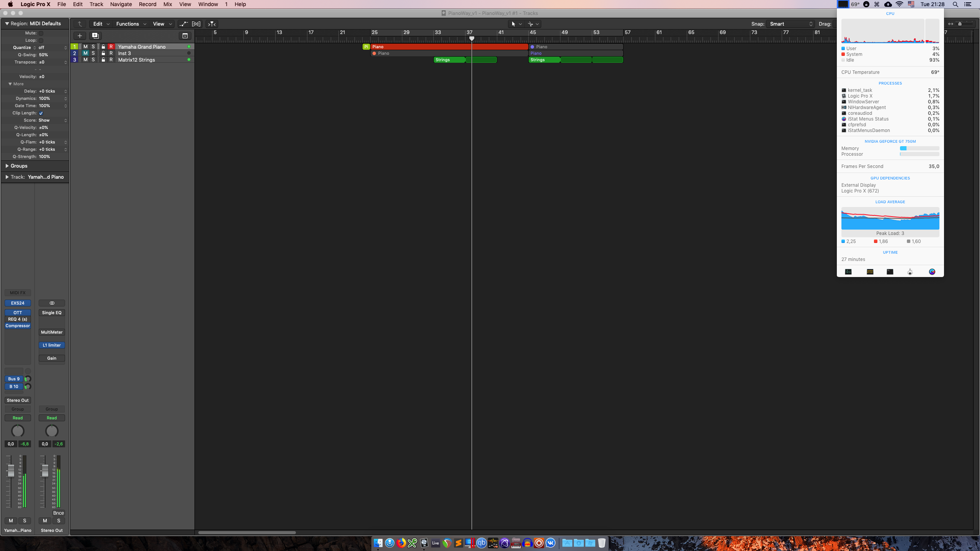
Task: Toggle the Flex show/hide icon
Action: pos(196,24)
